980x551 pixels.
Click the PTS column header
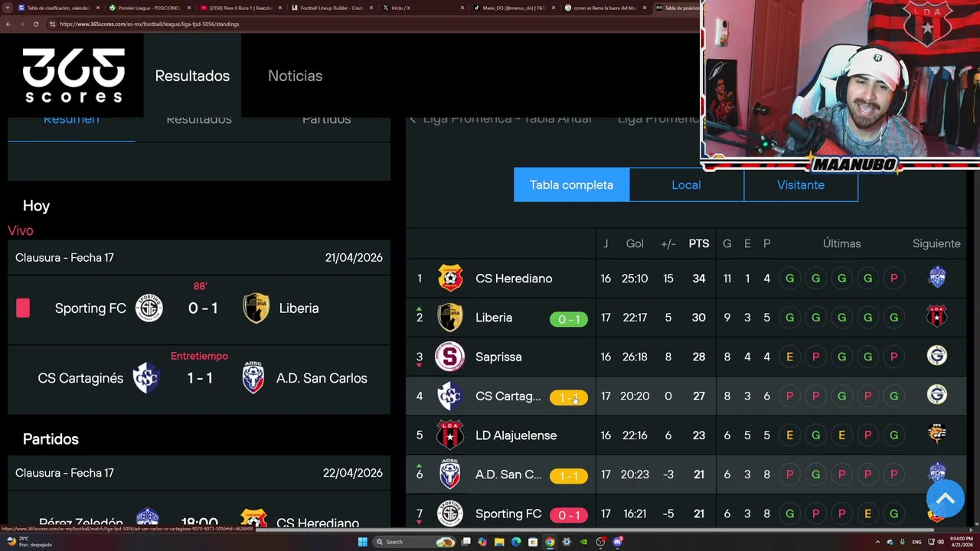699,243
